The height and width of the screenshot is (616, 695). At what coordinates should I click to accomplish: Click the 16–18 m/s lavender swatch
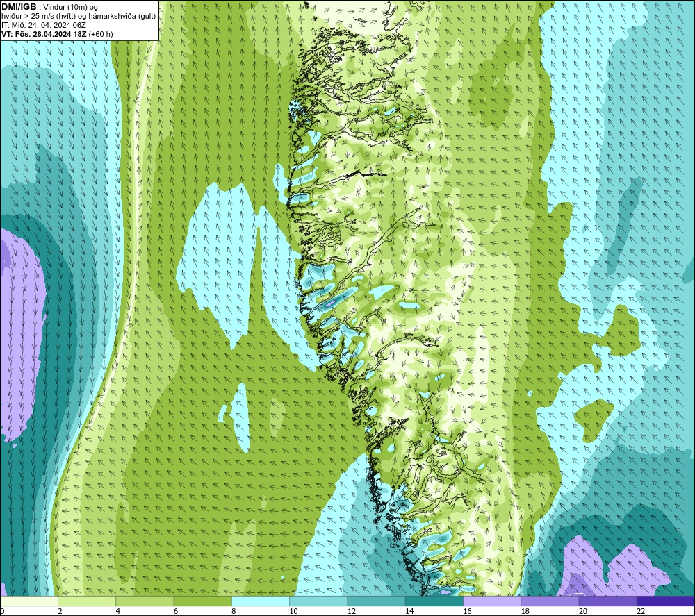tap(492, 601)
